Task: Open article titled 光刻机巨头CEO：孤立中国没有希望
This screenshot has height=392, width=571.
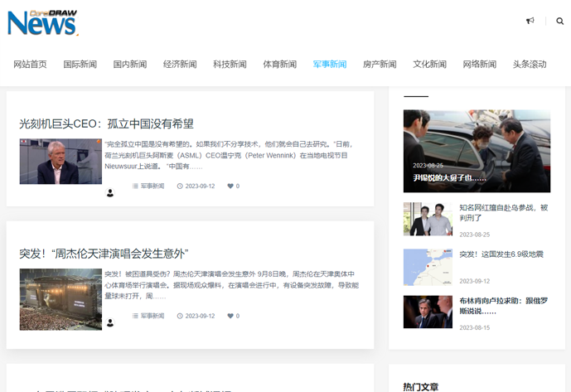Action: point(106,123)
